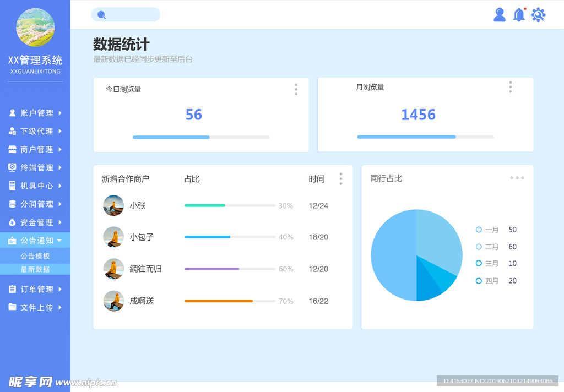The height and width of the screenshot is (392, 564).
Task: Select 最新数据 submenu item
Action: (35, 269)
